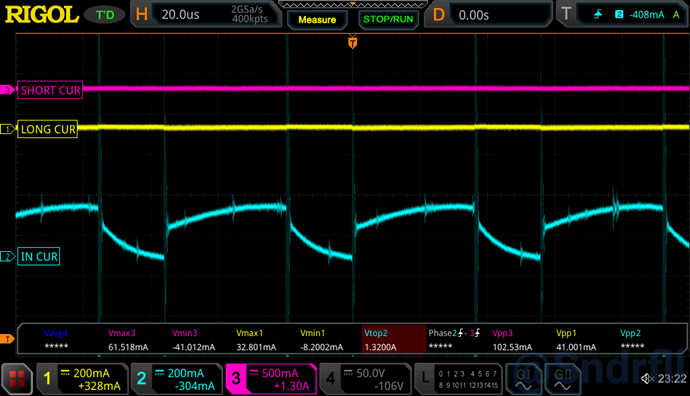Click the channel 1 offset +328mA value

click(x=99, y=386)
